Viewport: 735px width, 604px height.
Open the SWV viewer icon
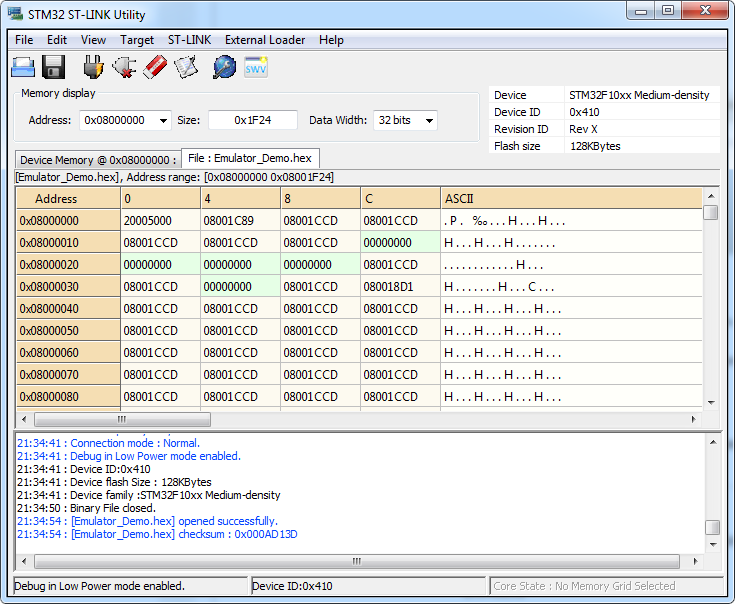click(x=256, y=67)
